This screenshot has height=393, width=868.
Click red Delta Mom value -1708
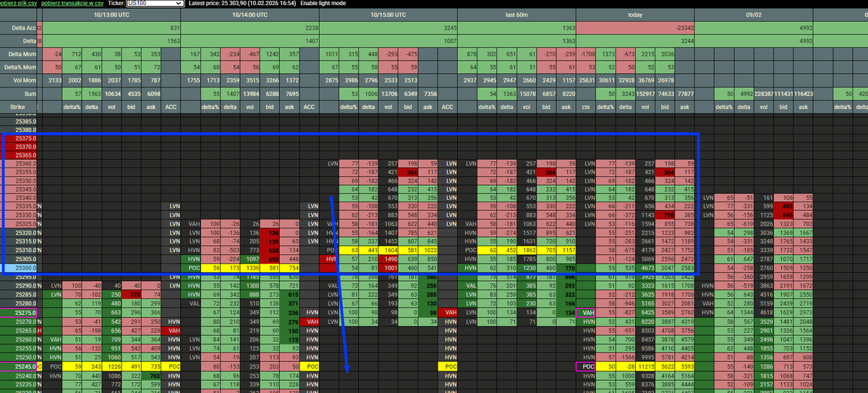(x=587, y=53)
